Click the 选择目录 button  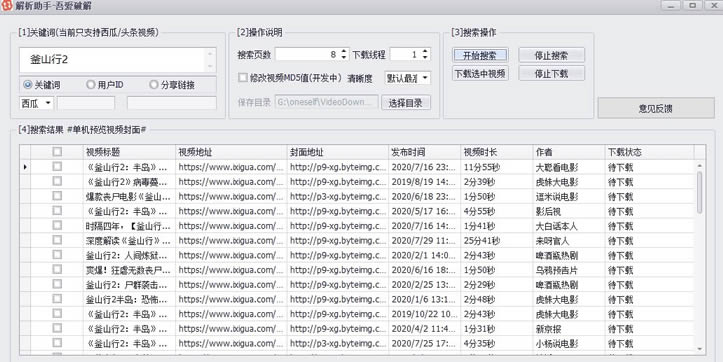tap(405, 103)
